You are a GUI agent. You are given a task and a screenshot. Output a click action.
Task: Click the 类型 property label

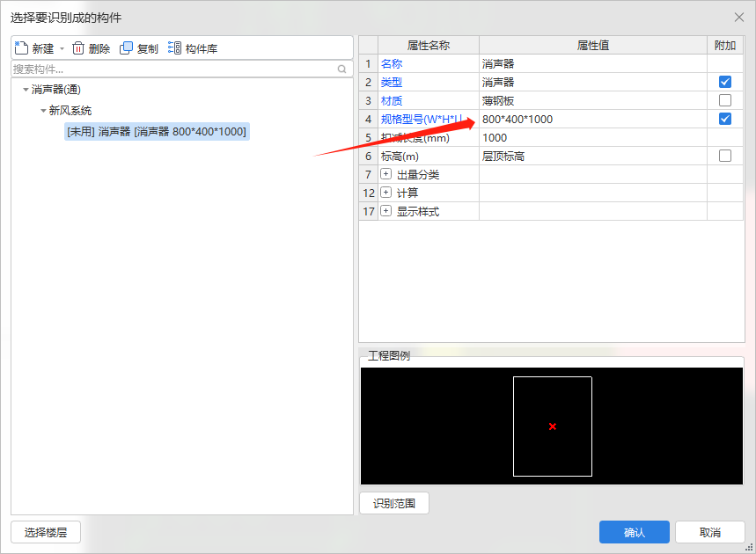pyautogui.click(x=392, y=82)
